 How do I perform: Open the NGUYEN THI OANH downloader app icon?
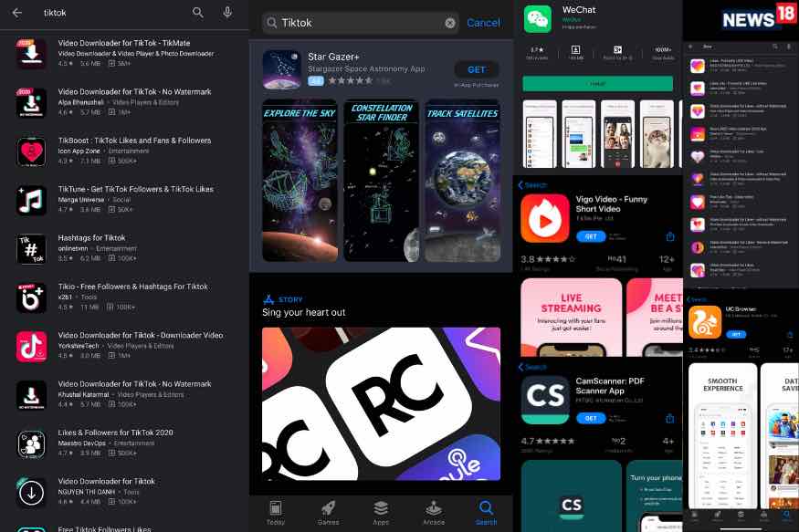coord(32,492)
